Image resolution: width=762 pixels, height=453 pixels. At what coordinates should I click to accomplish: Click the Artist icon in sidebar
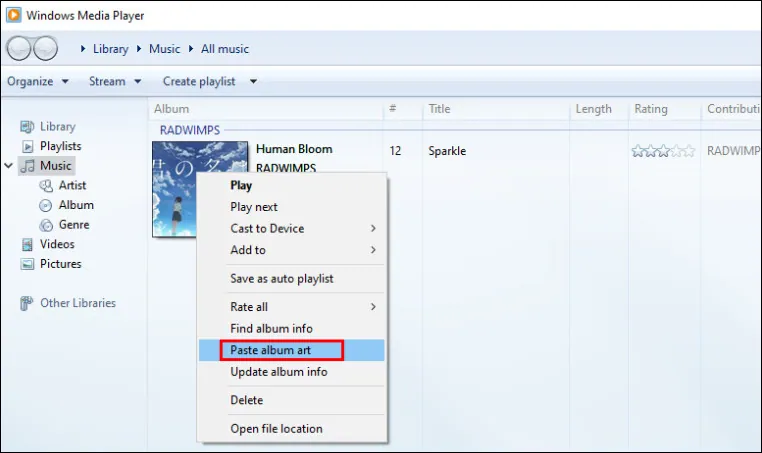click(46, 186)
